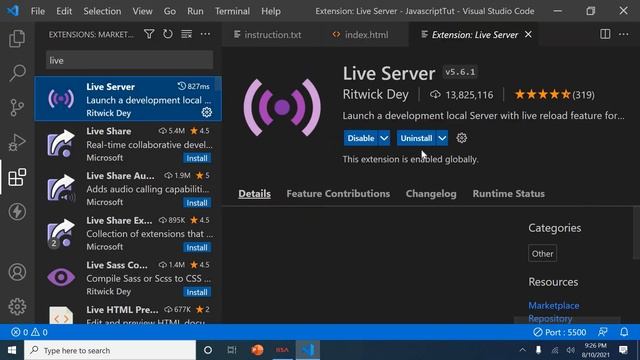This screenshot has width=640, height=360.
Task: Select Live Server in the extensions list
Action: 128,99
